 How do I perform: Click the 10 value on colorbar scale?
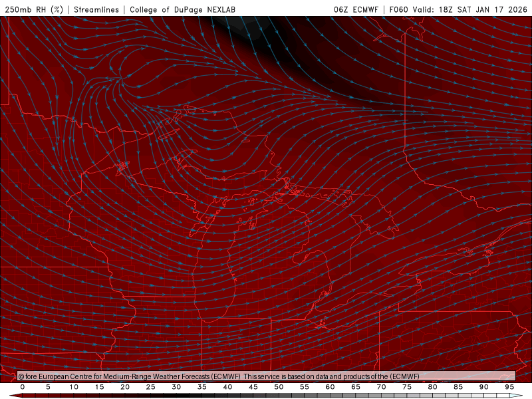[74, 387]
